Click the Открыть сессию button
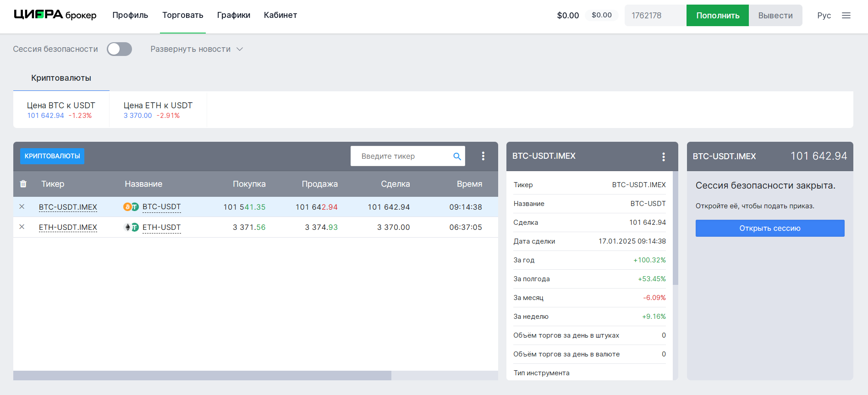This screenshot has width=868, height=395. pos(769,228)
